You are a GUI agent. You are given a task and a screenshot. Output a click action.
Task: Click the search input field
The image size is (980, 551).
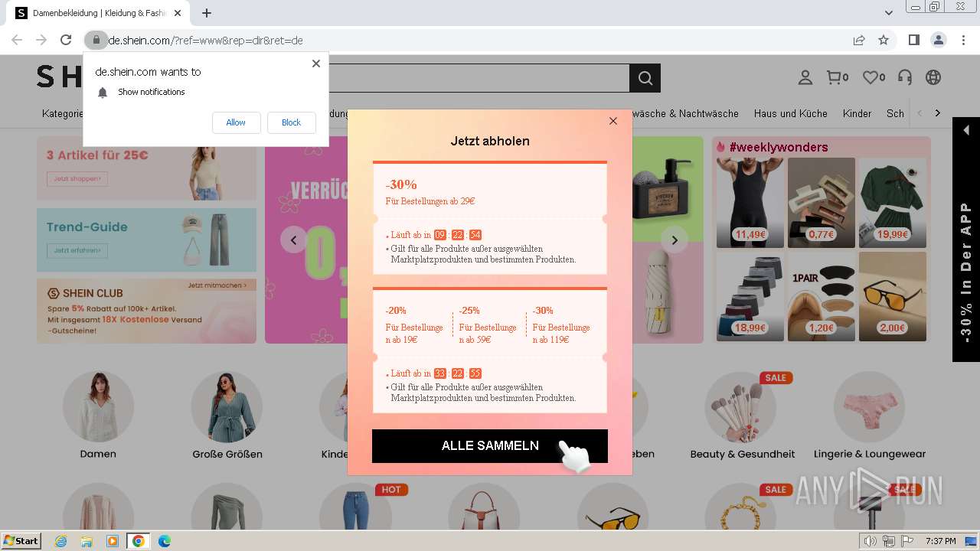479,78
